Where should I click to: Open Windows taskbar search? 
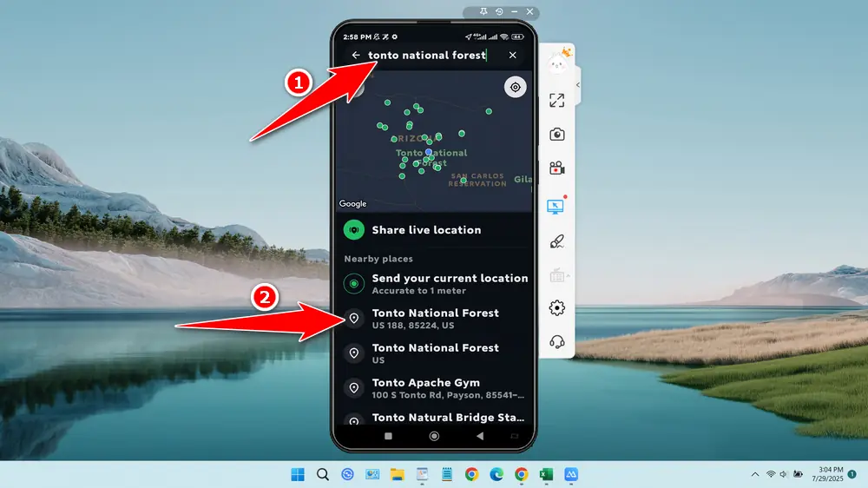(x=323, y=474)
